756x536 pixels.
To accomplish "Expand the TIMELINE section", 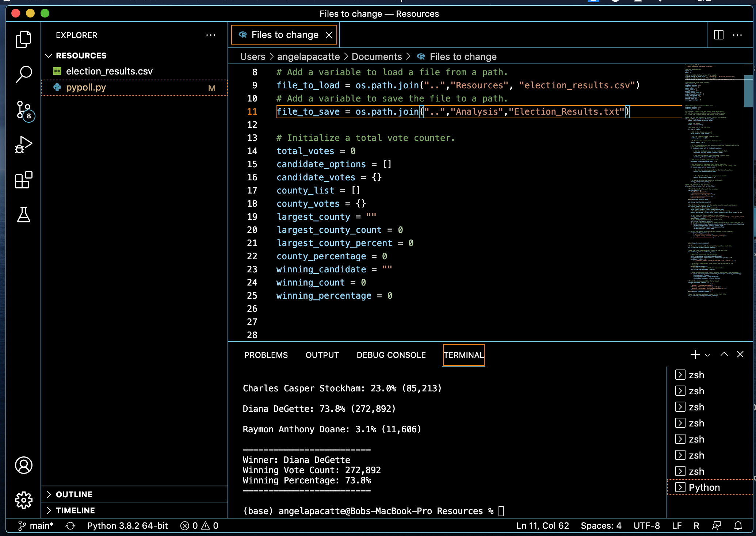I will 134,510.
